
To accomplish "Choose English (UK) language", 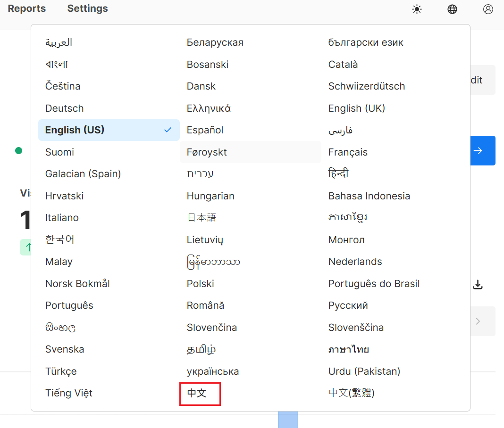I will point(356,108).
